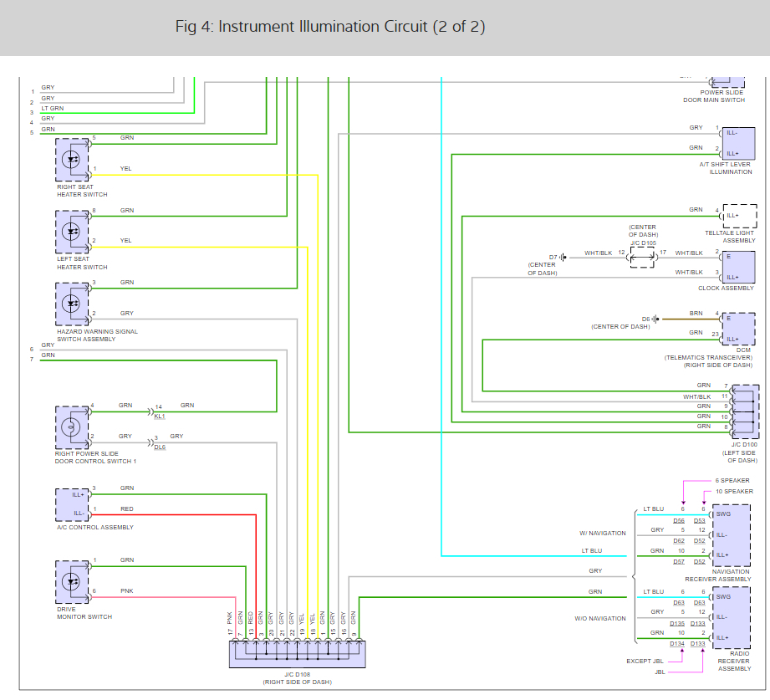Viewport: 770px width, 700px height.
Task: Click the DCM telematics transceiver box
Action: pos(738,330)
